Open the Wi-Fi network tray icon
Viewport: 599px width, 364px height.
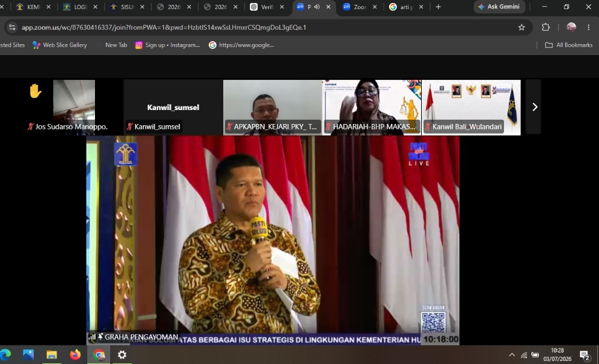(x=524, y=355)
